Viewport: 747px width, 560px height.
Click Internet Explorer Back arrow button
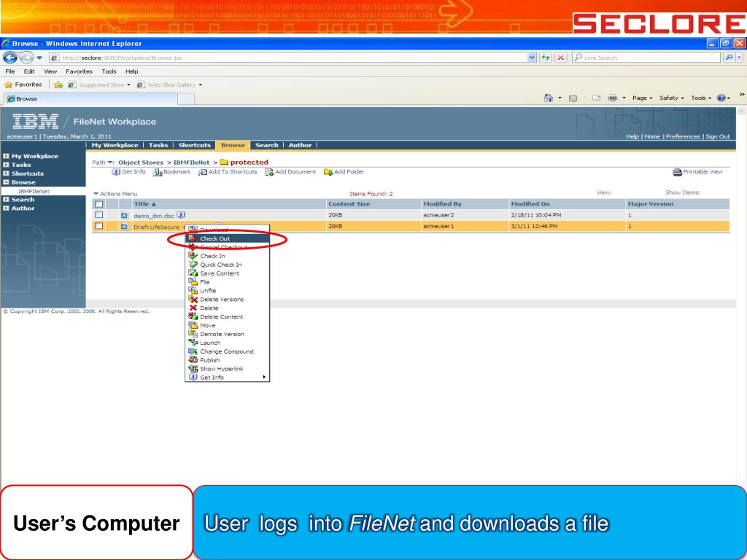(x=10, y=58)
